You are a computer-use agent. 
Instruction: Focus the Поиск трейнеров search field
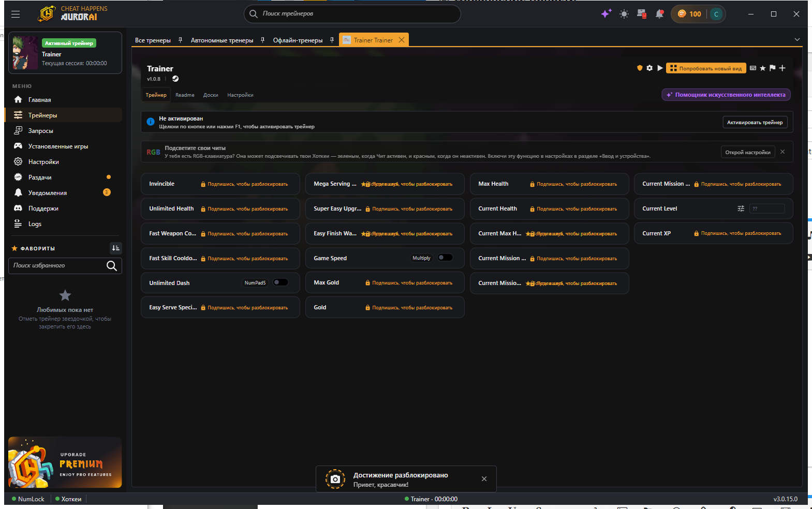(352, 14)
